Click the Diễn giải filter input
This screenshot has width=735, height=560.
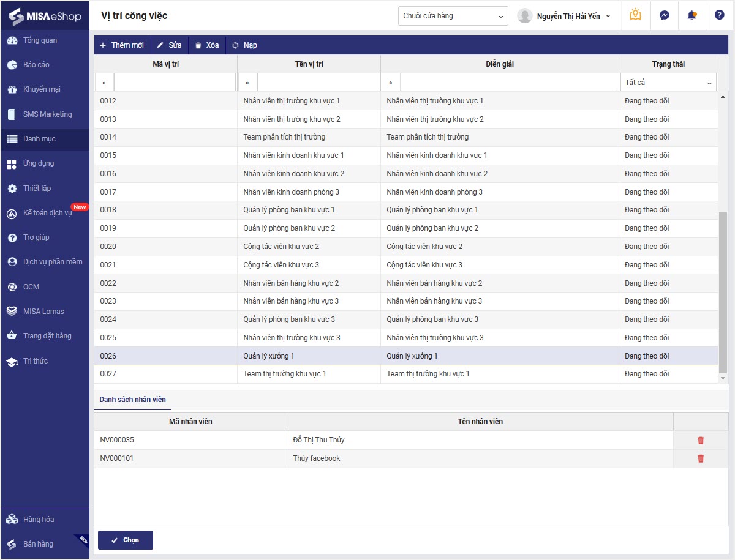[509, 83]
